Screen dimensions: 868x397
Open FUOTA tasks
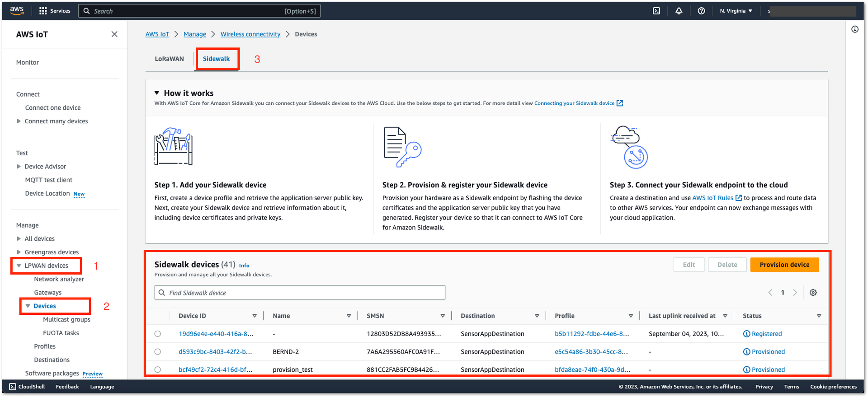pyautogui.click(x=61, y=333)
